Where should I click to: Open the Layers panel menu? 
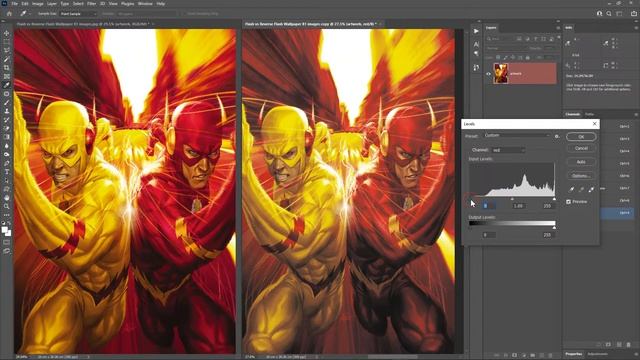pyautogui.click(x=558, y=28)
